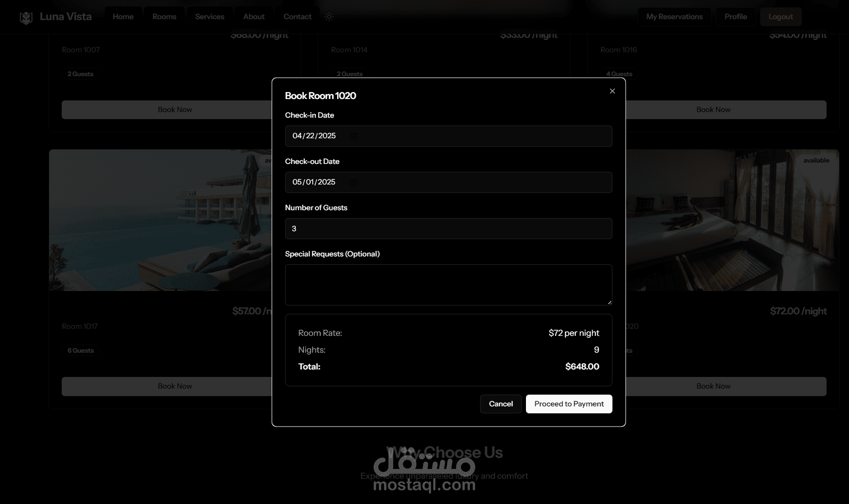Click the Special Requests (Optional) label
The width and height of the screenshot is (849, 504).
(332, 254)
